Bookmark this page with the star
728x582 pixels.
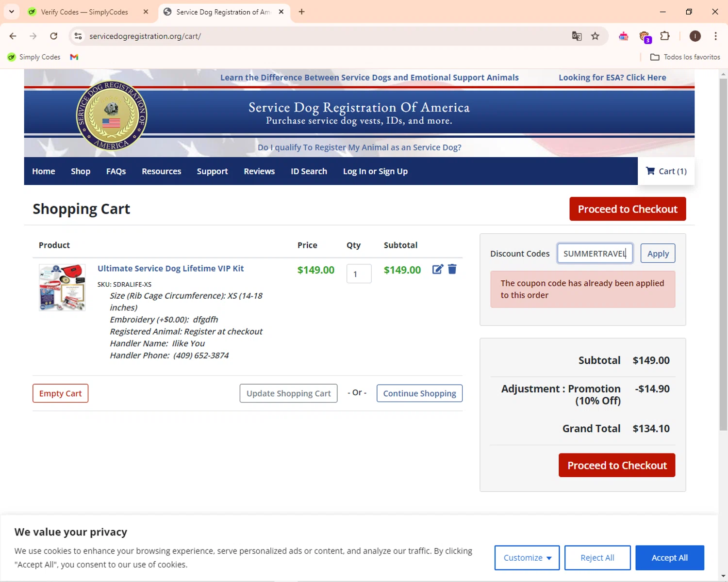595,36
